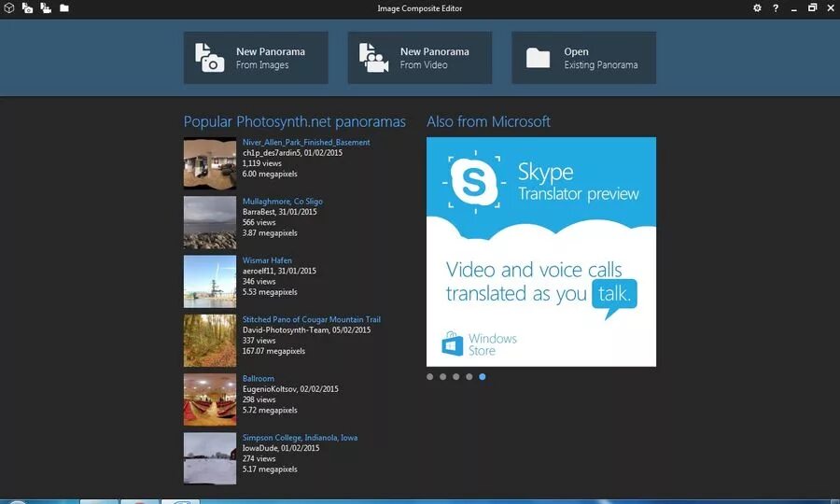Open Ballroom panorama link
Screen dimensions: 840x504
pos(259,378)
